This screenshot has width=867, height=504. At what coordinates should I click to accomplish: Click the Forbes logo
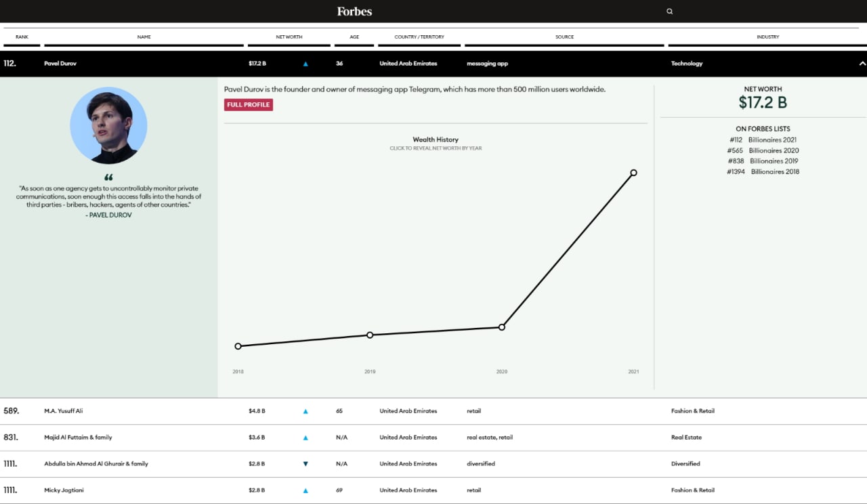354,11
